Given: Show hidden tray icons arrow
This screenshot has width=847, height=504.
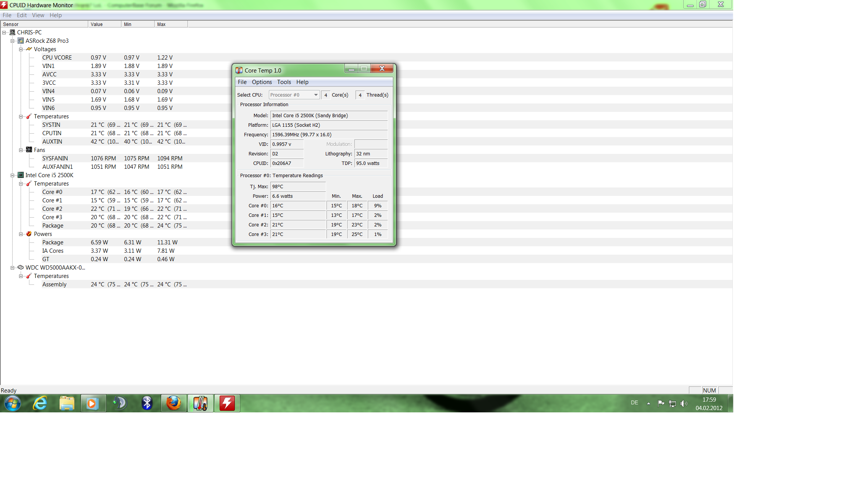Looking at the screenshot, I should click(x=648, y=403).
